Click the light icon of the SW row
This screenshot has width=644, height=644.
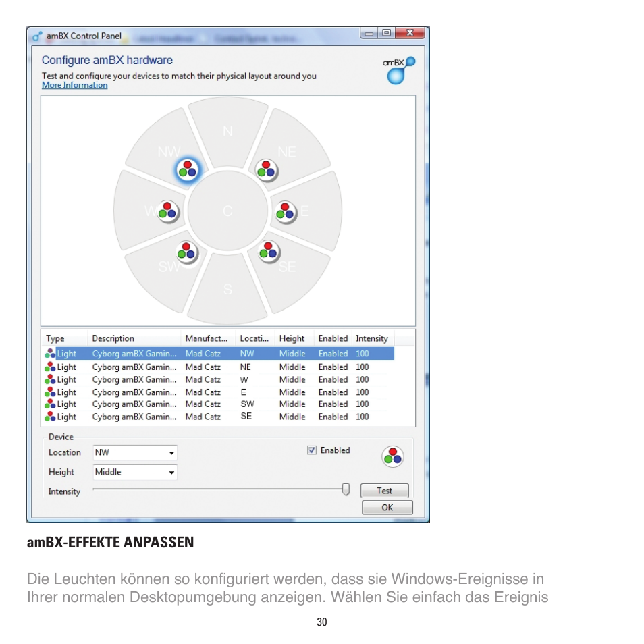50,404
